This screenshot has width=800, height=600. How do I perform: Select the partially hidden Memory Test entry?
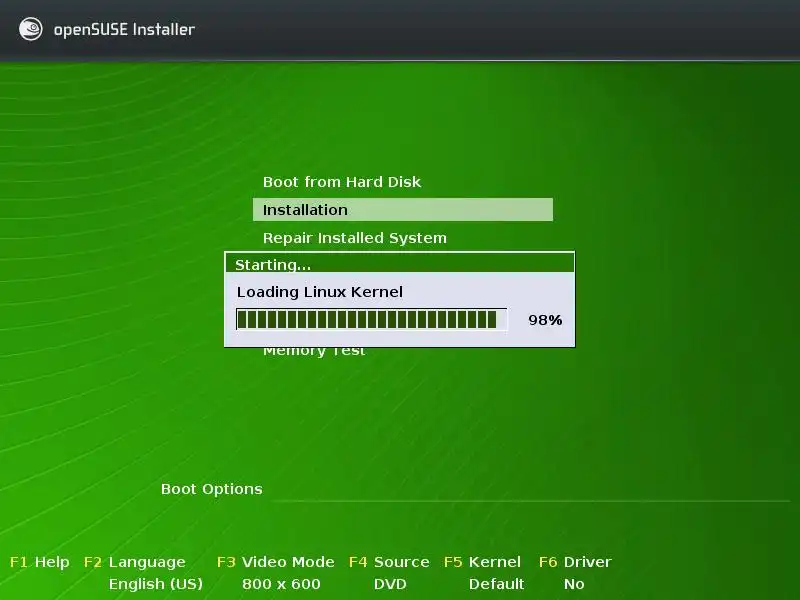coord(314,352)
